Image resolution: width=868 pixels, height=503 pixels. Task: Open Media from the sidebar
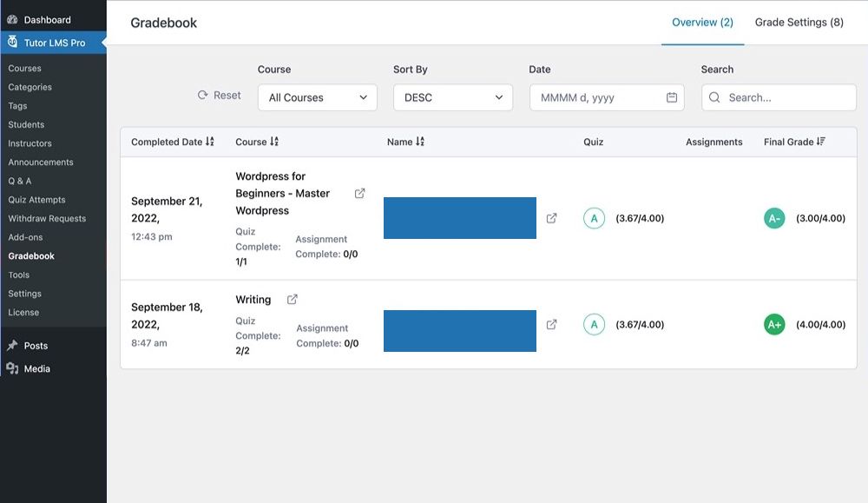[36, 368]
